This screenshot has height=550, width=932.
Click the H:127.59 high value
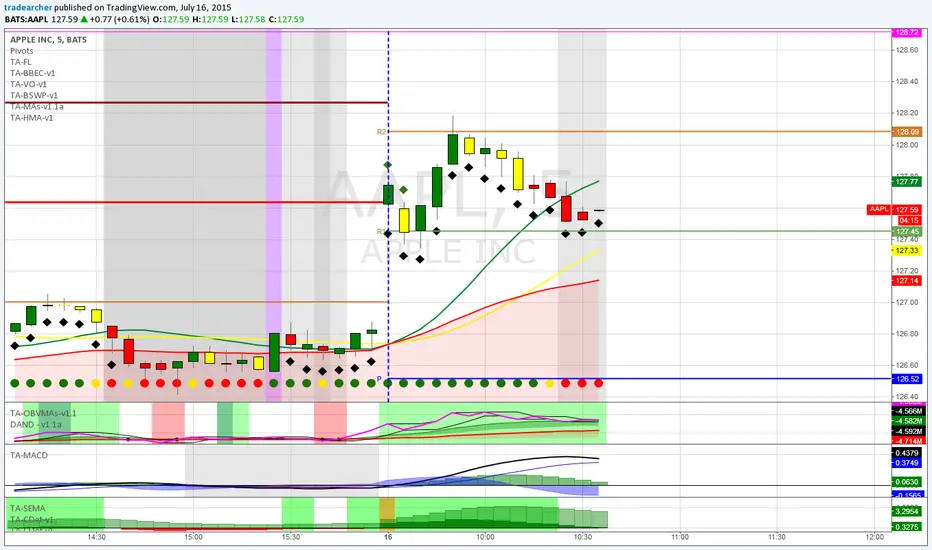coord(210,19)
